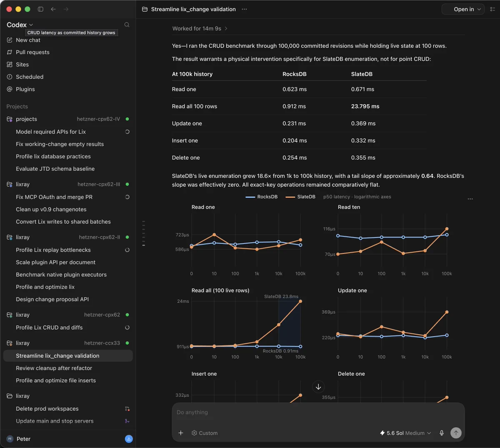Open chart options ellipsis menu
This screenshot has width=500, height=448.
click(x=470, y=199)
